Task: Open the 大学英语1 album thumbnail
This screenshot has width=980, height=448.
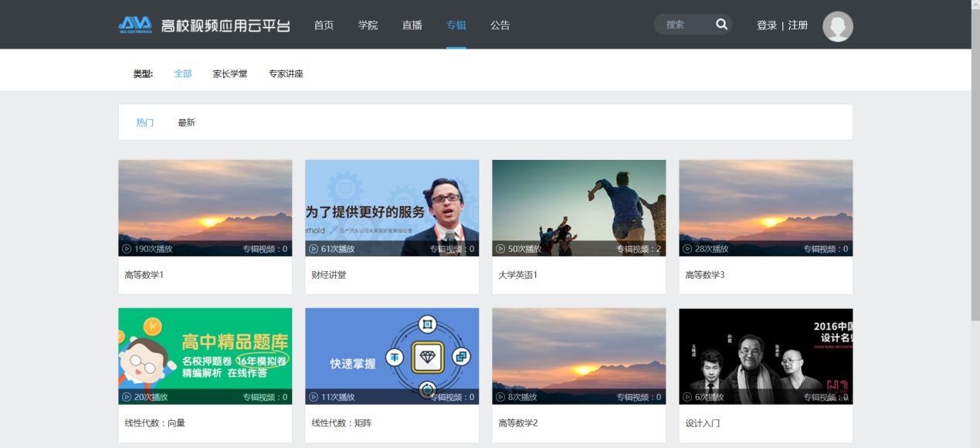Action: pyautogui.click(x=579, y=208)
